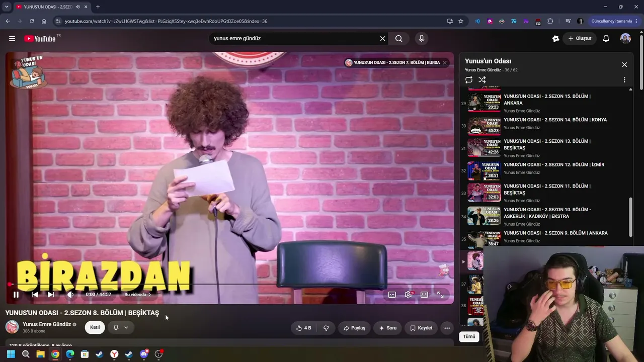Visit the Yunus Emre Gündüz channel name
Image resolution: width=644 pixels, height=362 pixels.
click(47, 324)
